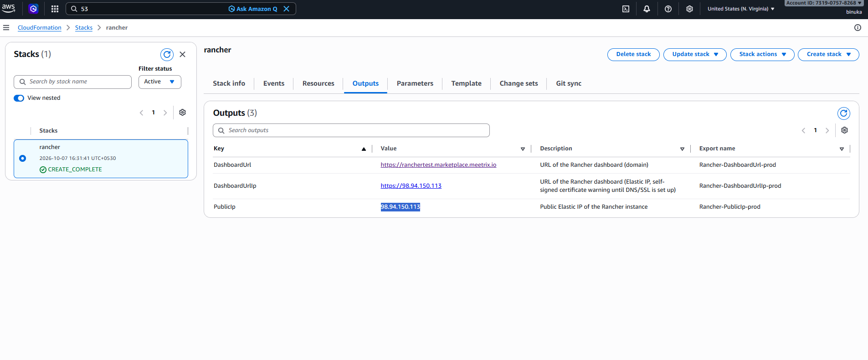Screen dimensions: 868x360
Task: Focus the Search outputs field
Action: (x=351, y=130)
